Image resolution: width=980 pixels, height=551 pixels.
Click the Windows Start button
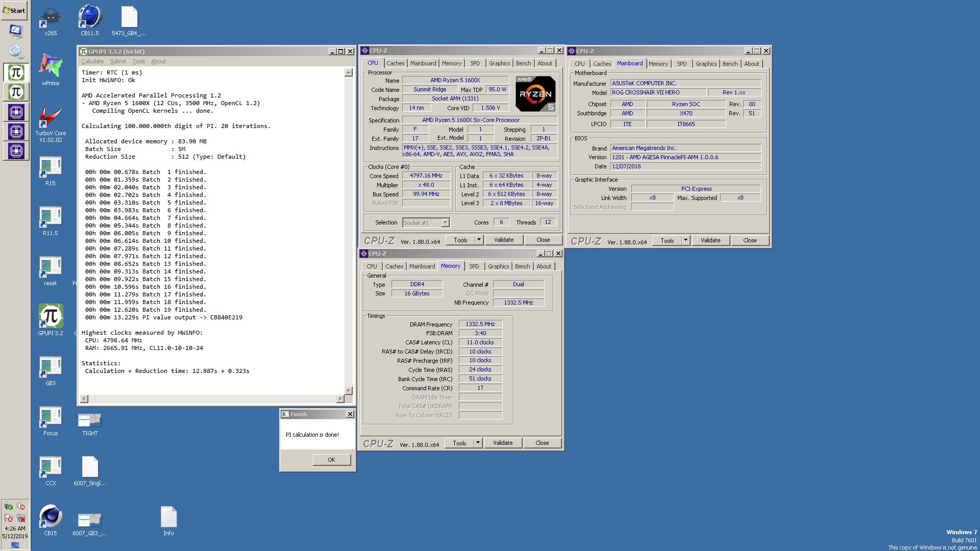point(14,10)
